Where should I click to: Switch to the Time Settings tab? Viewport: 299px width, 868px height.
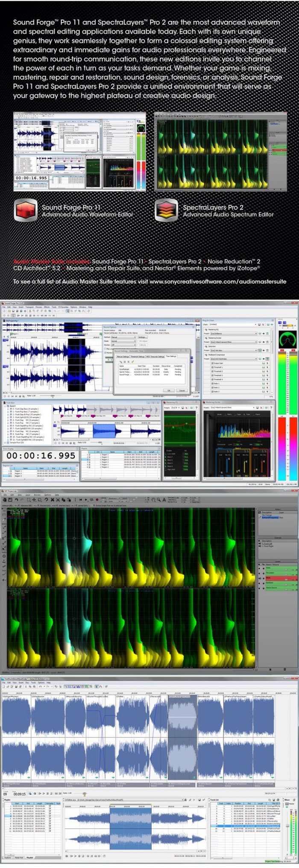tap(171, 356)
